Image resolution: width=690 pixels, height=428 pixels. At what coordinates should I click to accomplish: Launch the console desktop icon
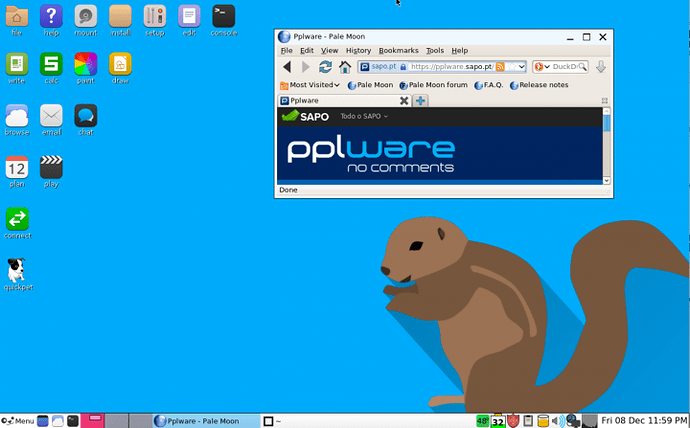224,17
